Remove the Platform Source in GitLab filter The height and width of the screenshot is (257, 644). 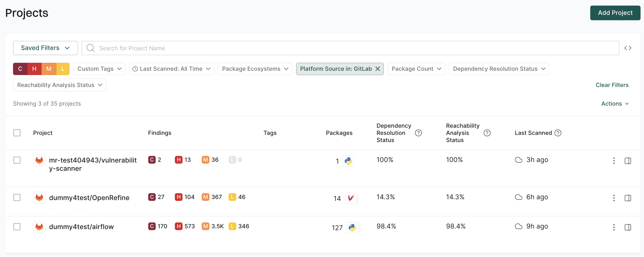point(378,69)
